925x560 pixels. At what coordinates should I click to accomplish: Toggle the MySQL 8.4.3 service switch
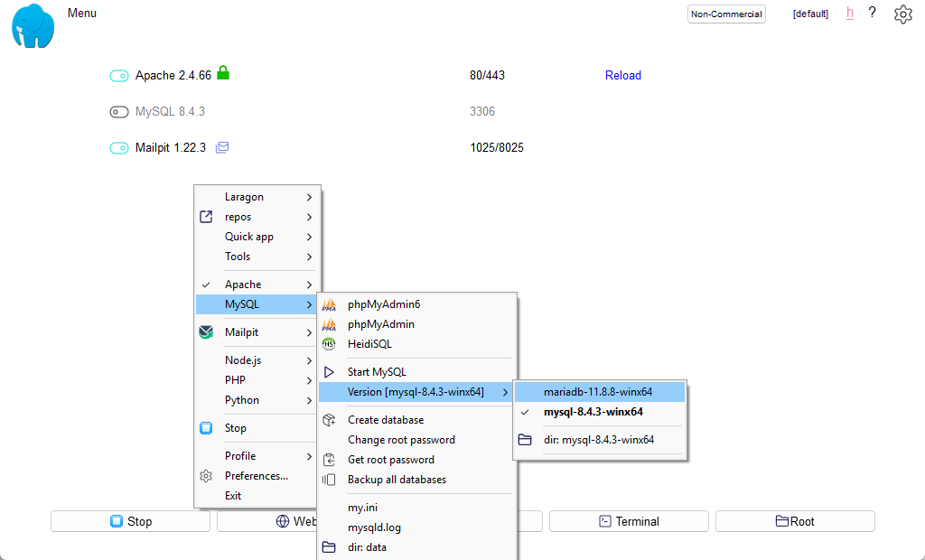coord(119,111)
